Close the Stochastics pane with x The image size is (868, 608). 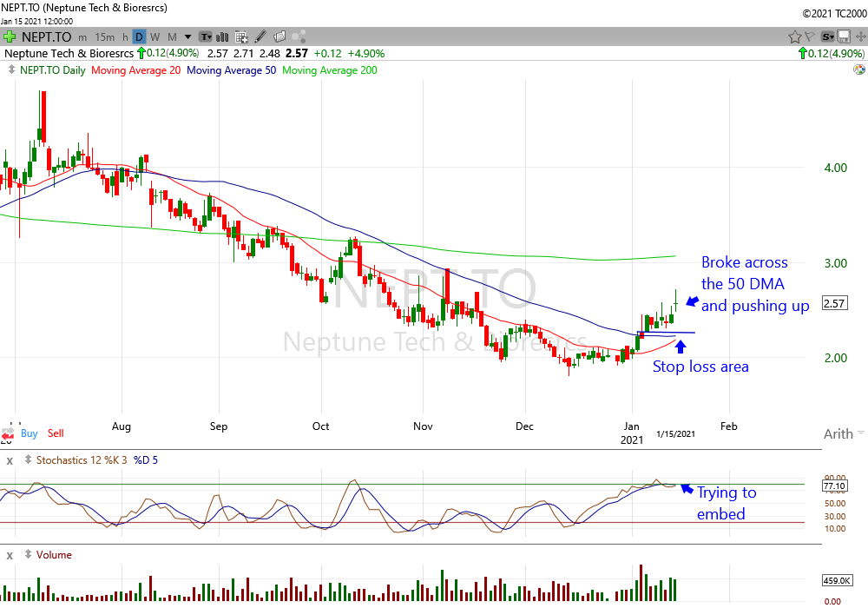[x=10, y=460]
